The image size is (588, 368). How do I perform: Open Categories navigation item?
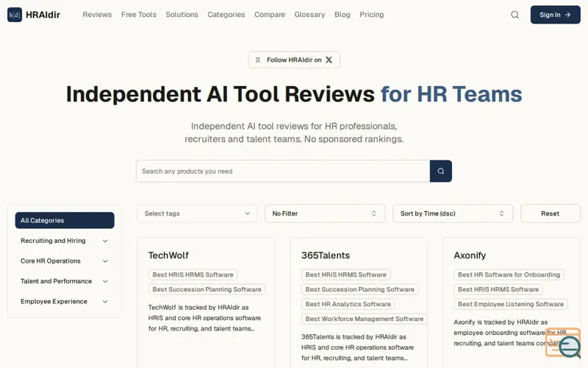pos(226,15)
